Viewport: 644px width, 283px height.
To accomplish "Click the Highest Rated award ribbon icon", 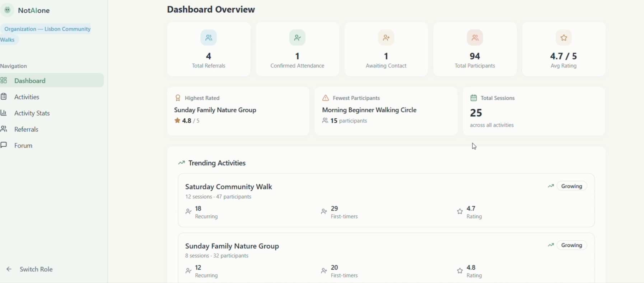I will (178, 98).
